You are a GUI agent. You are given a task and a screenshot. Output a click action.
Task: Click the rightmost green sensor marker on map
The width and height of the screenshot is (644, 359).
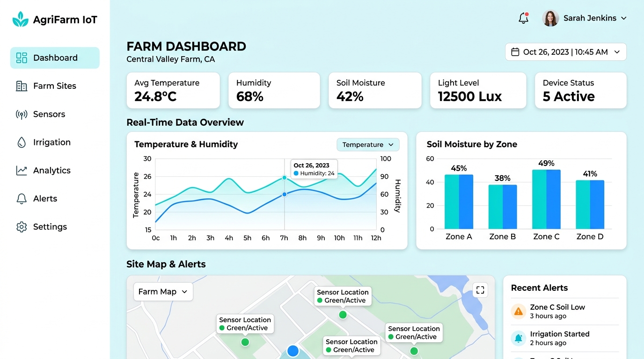(x=414, y=351)
